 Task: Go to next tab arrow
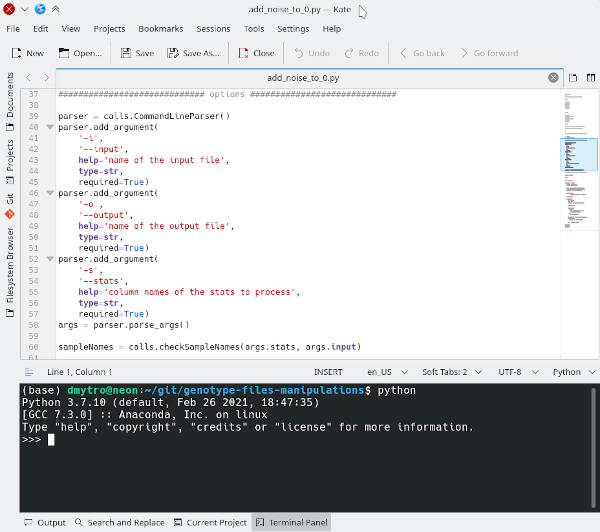coord(46,78)
